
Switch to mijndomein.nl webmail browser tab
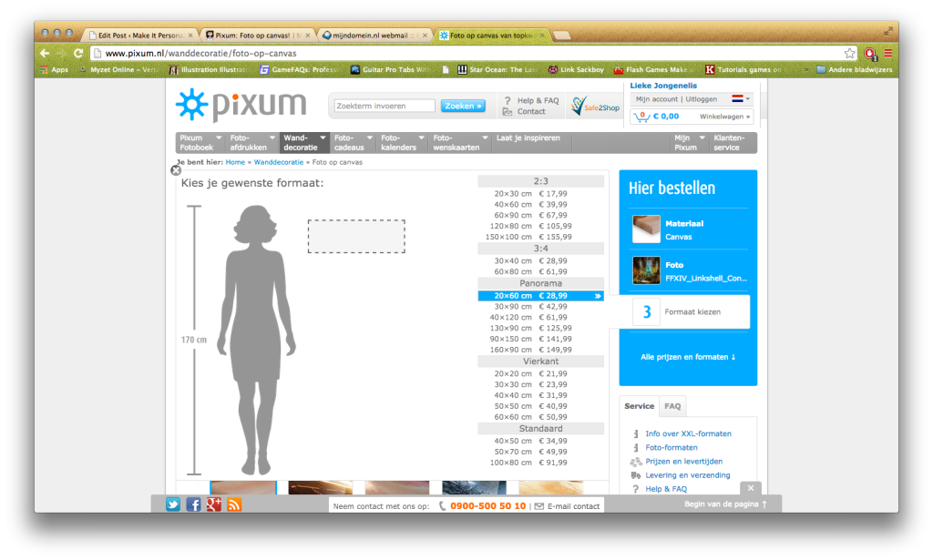click(372, 35)
